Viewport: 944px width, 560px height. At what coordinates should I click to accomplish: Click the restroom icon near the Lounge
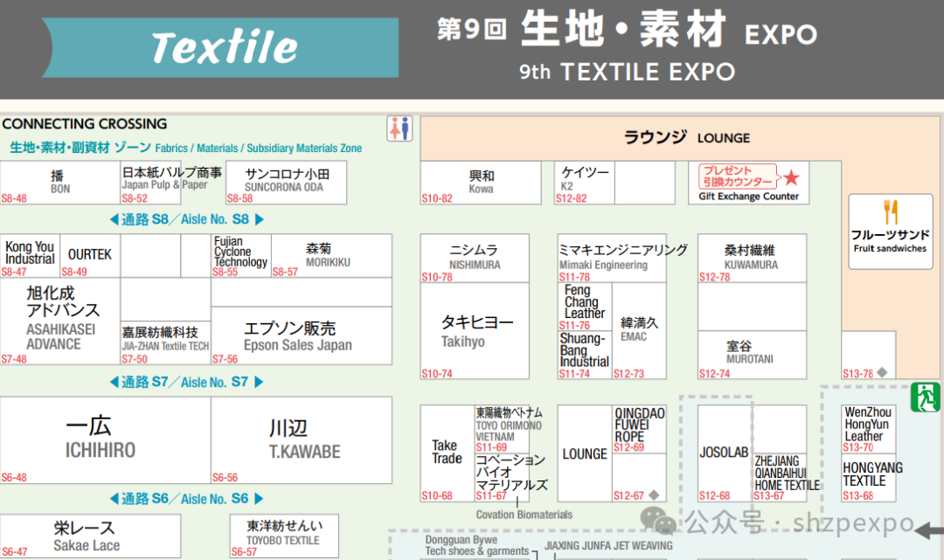[399, 128]
